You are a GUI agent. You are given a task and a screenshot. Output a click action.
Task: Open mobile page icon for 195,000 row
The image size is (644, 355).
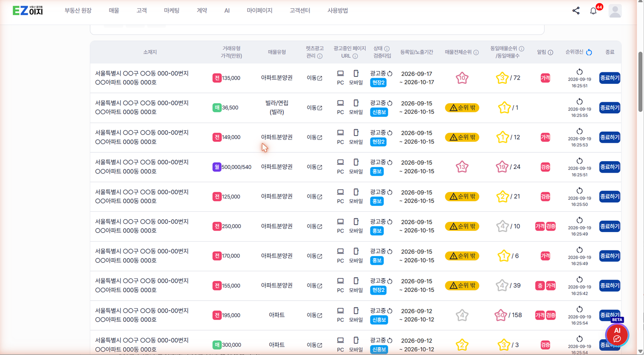coord(356,311)
